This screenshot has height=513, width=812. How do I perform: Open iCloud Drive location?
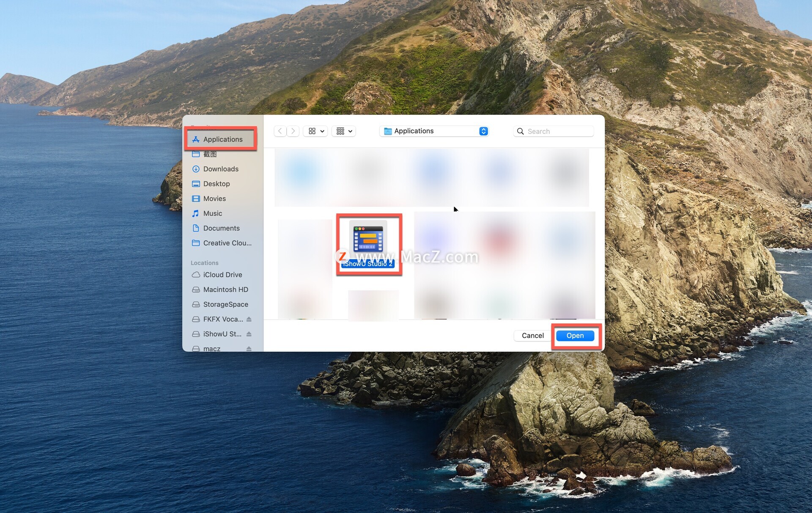click(222, 275)
